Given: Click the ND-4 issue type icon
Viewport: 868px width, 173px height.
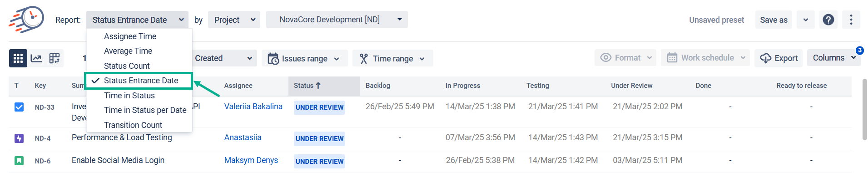Looking at the screenshot, I should [19, 138].
